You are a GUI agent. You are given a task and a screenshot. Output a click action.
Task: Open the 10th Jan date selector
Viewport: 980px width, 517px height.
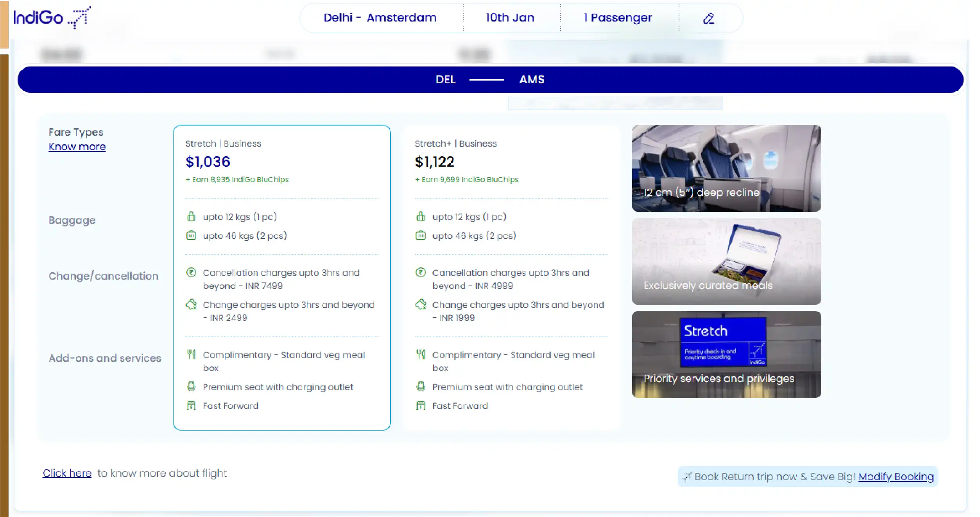point(509,18)
